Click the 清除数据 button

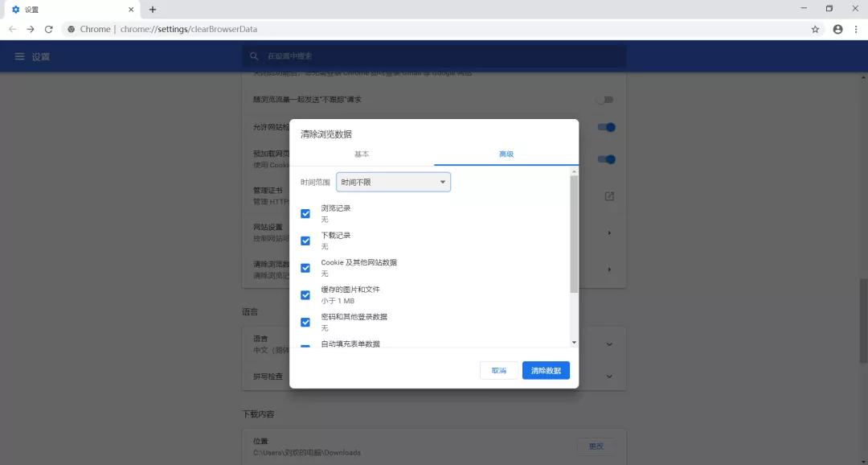[546, 370]
